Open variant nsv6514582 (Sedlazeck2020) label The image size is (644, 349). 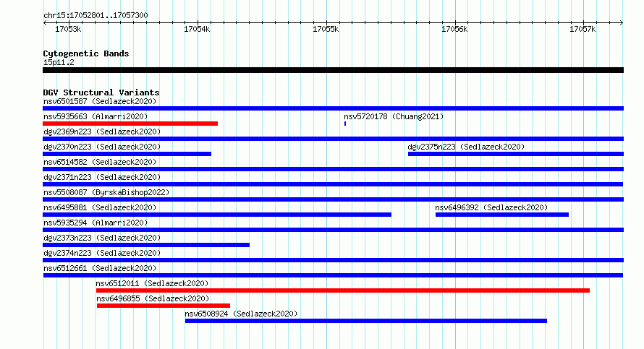coord(100,162)
